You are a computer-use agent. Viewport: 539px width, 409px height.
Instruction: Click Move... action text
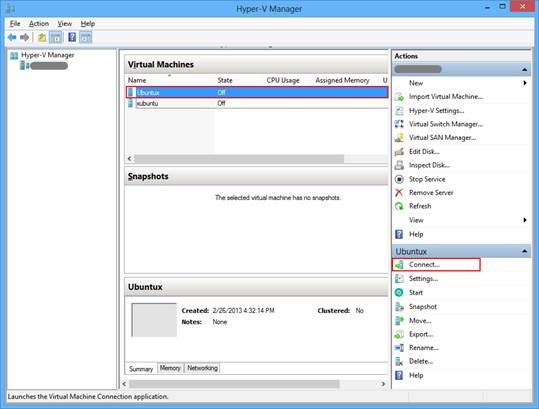coord(420,321)
